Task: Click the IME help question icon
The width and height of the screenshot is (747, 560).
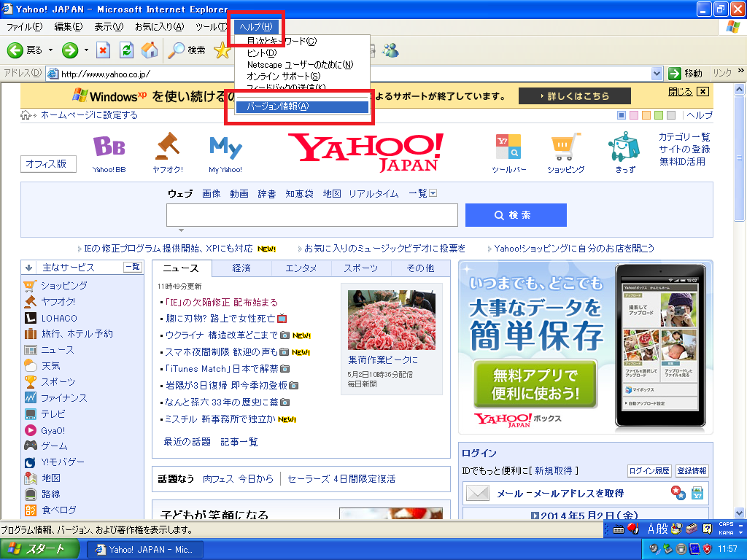Action: coord(708,529)
